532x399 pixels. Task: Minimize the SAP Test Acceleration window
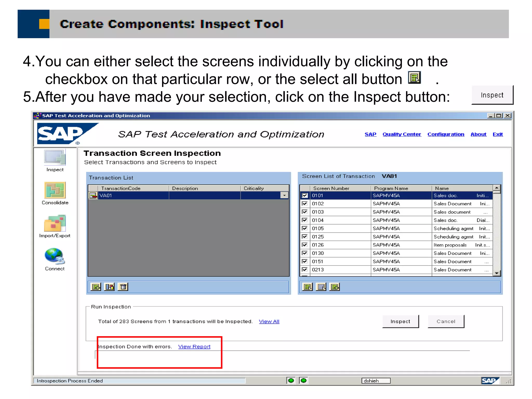pos(490,116)
